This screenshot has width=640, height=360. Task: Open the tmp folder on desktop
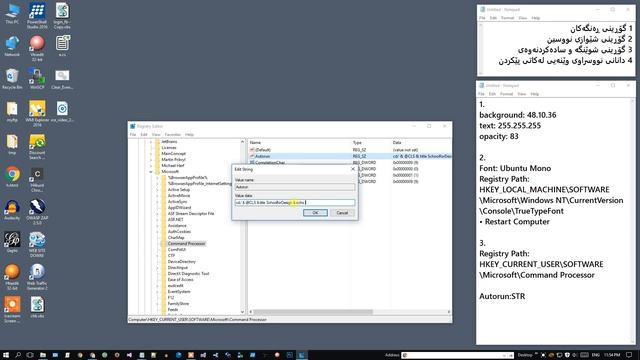(12, 144)
